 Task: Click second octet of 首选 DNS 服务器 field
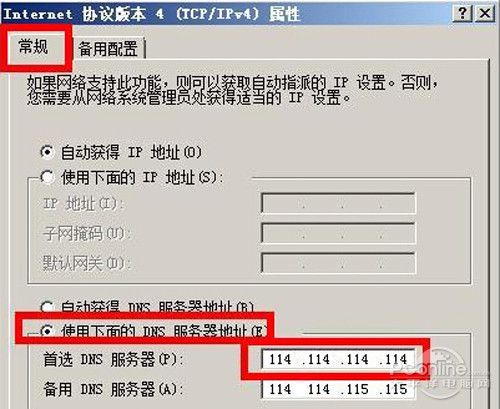319,359
